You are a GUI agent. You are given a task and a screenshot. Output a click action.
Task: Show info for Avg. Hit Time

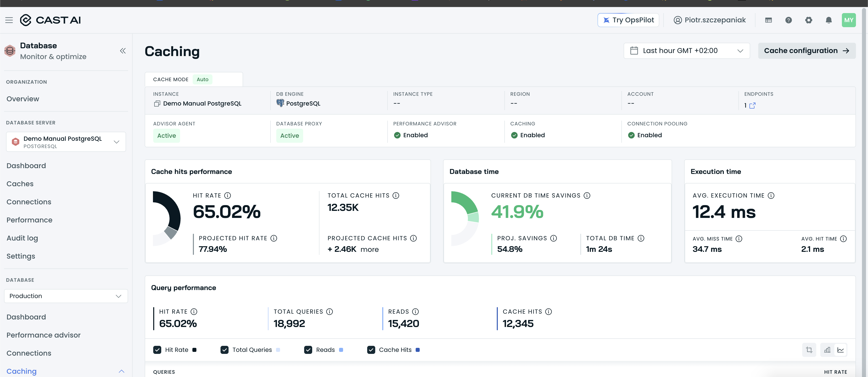pyautogui.click(x=843, y=239)
